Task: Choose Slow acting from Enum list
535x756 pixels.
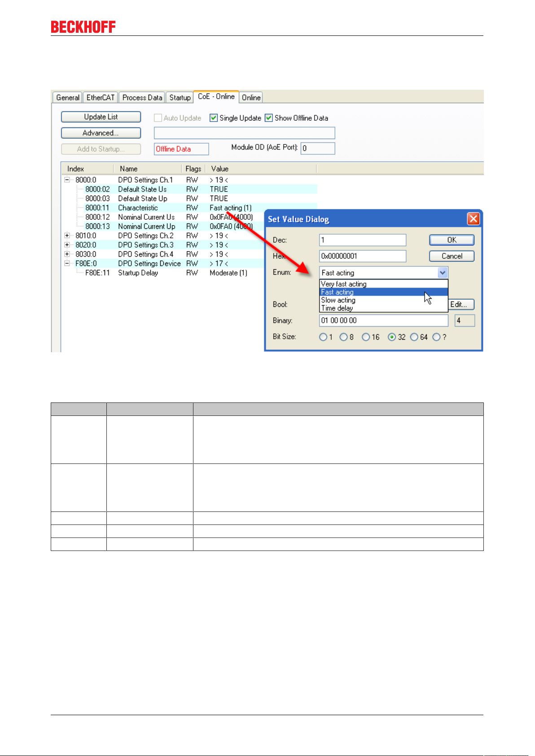Action: click(x=384, y=300)
